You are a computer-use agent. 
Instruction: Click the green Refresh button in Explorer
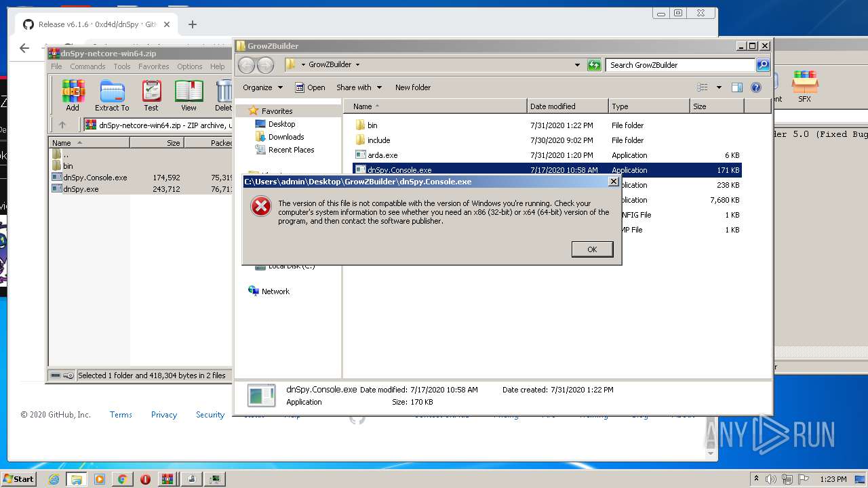point(594,65)
